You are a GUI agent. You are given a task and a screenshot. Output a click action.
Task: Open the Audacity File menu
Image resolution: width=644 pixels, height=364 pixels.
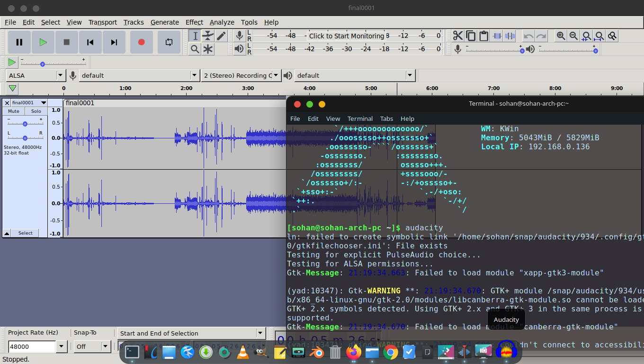coord(10,22)
